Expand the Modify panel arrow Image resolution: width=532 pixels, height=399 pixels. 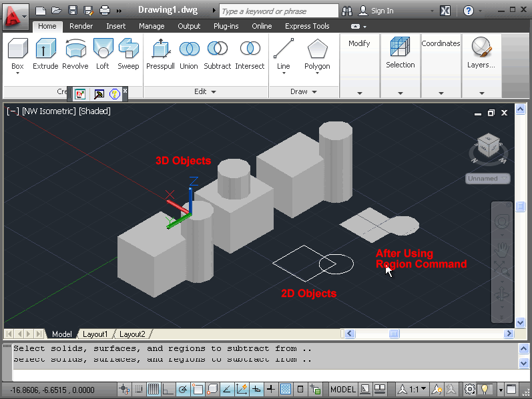(x=360, y=93)
